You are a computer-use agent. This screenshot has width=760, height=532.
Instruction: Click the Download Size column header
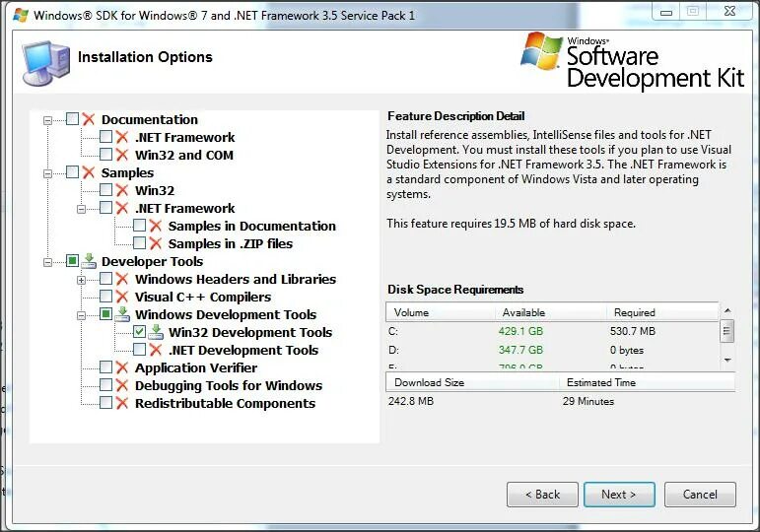[x=472, y=382]
